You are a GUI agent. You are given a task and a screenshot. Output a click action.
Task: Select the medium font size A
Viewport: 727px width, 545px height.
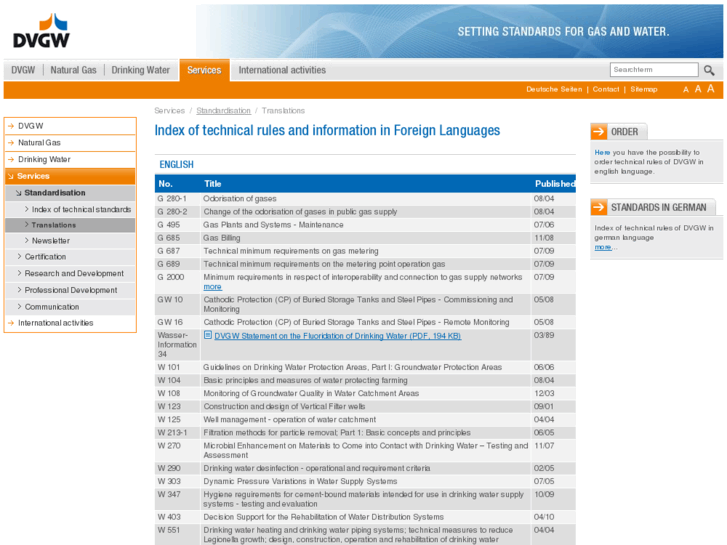point(698,89)
